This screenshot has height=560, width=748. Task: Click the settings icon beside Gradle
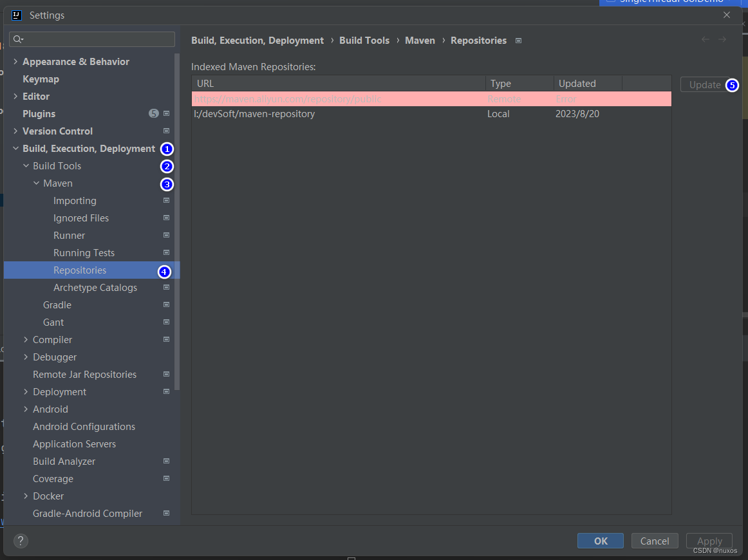click(x=166, y=304)
